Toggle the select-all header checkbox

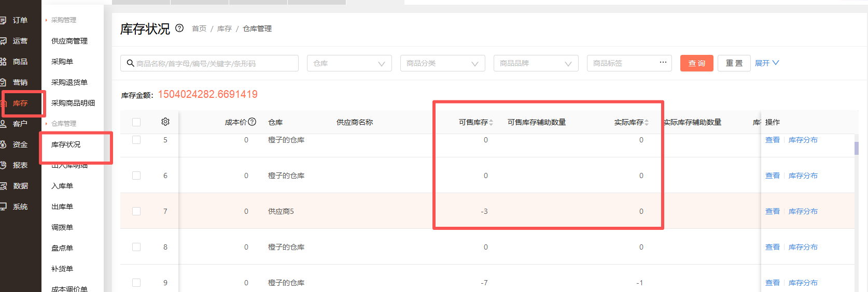pos(136,122)
